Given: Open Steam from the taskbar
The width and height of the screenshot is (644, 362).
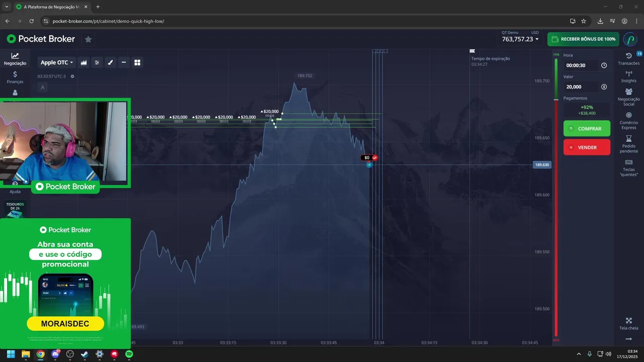Looking at the screenshot, I should click(x=85, y=354).
